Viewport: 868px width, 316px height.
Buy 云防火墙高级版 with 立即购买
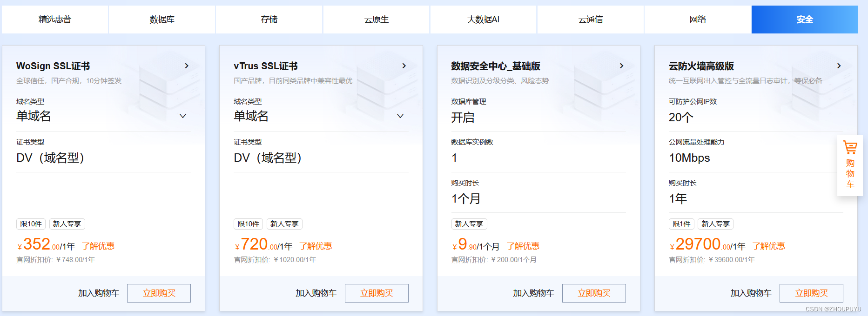[811, 293]
